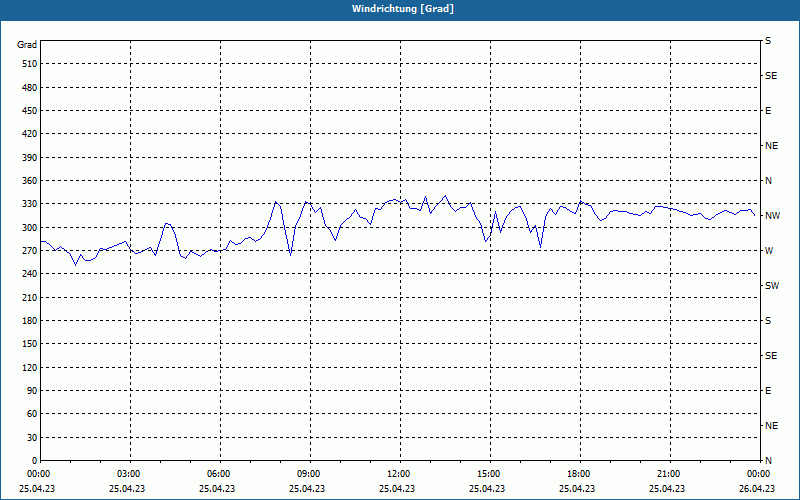Select the N compass label beside 360 gridline

(x=768, y=181)
